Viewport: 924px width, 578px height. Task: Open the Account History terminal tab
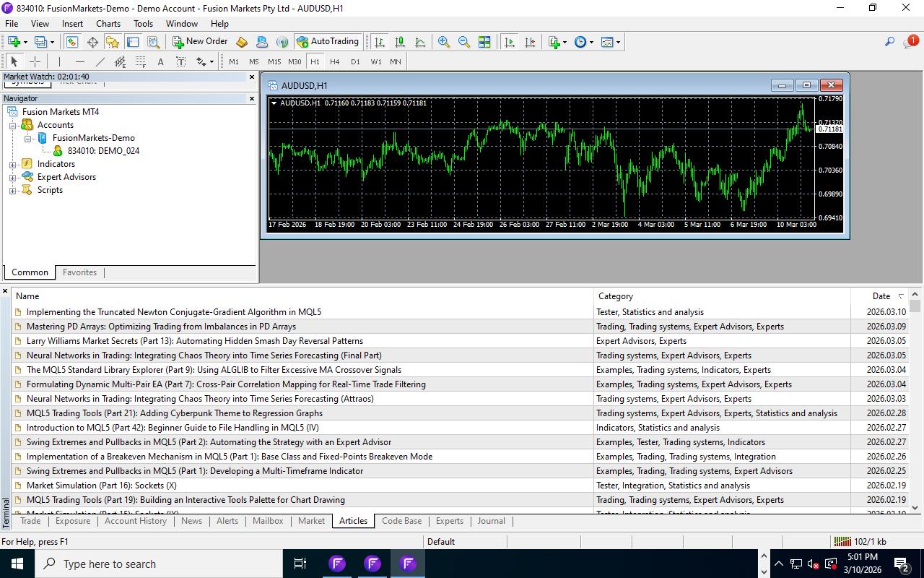[x=136, y=521]
